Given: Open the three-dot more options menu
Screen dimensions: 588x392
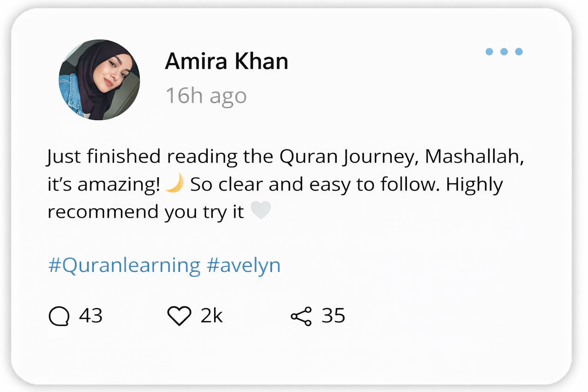Looking at the screenshot, I should [504, 52].
